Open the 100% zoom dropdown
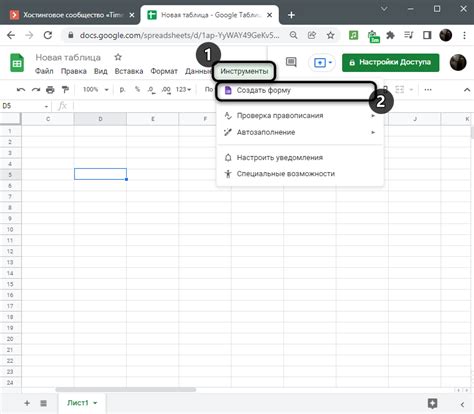 click(x=96, y=90)
